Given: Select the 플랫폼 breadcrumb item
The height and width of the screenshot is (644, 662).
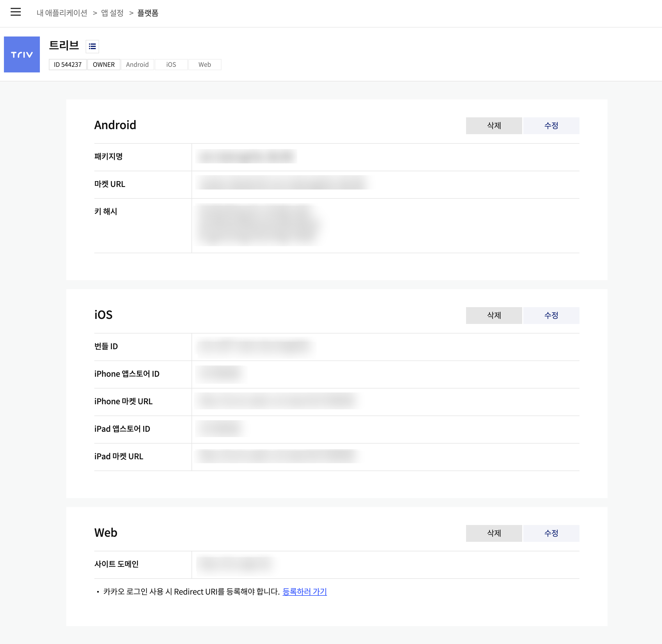Looking at the screenshot, I should pos(148,13).
